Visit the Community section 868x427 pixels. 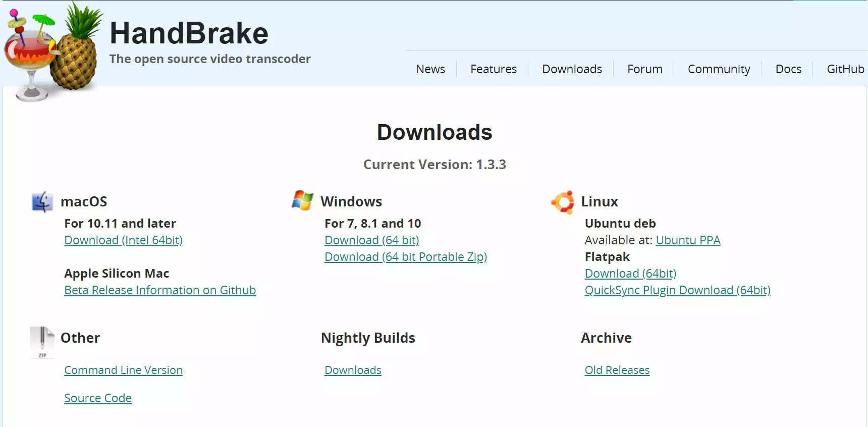pos(719,69)
